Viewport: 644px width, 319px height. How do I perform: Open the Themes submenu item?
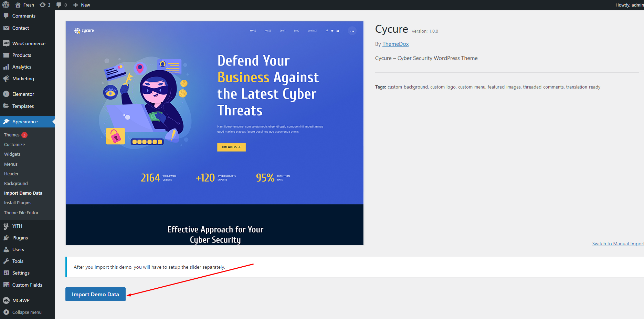[12, 135]
